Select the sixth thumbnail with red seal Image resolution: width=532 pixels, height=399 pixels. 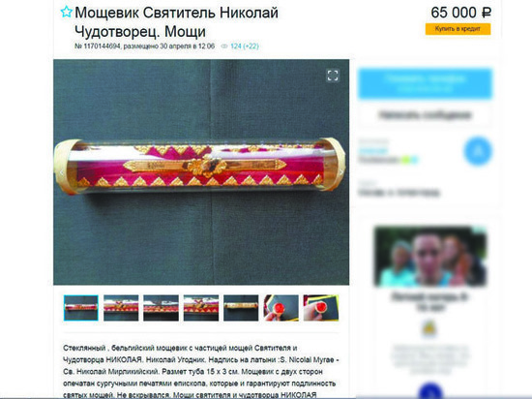click(x=281, y=308)
